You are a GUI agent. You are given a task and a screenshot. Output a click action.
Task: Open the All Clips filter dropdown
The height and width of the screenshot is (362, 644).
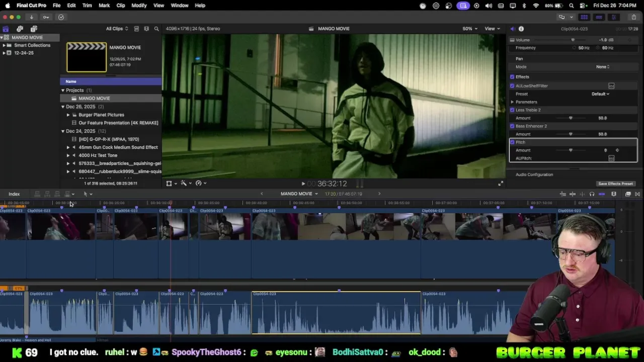pyautogui.click(x=117, y=29)
